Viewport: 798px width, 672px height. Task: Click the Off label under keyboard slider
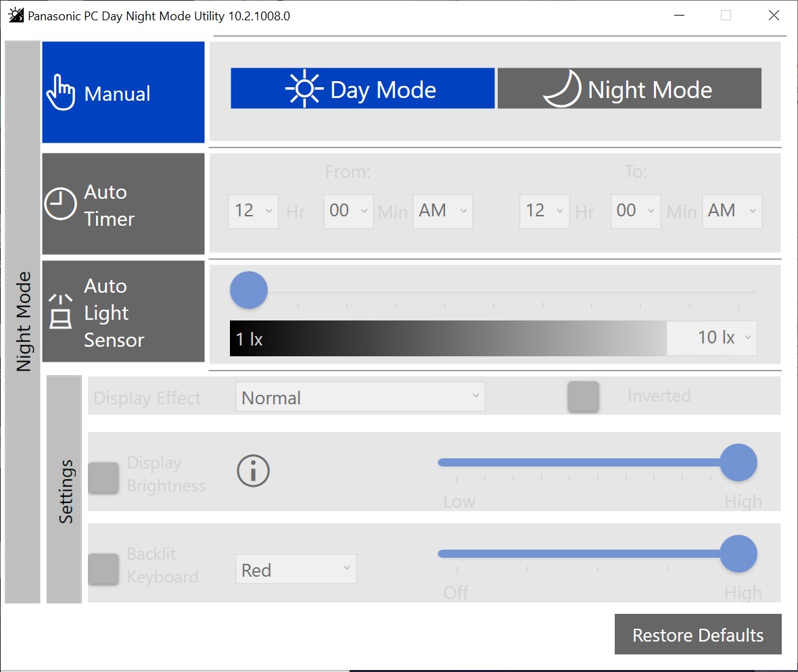tap(456, 593)
